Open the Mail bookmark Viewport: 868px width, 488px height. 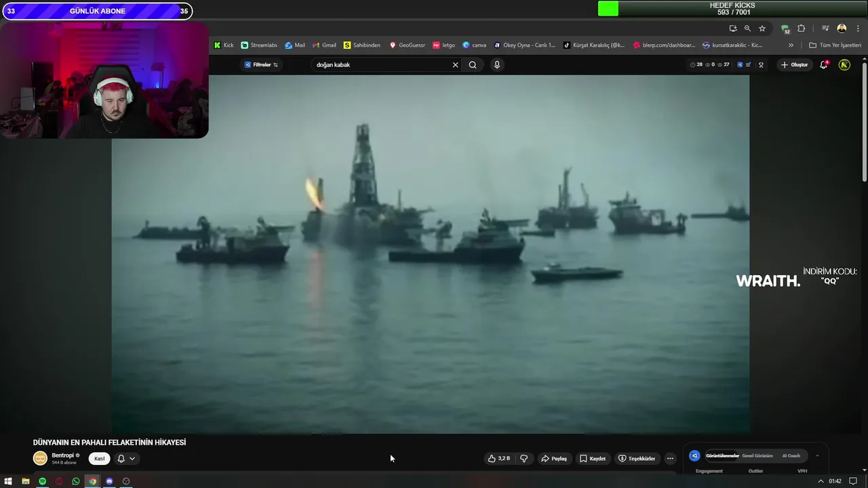295,45
